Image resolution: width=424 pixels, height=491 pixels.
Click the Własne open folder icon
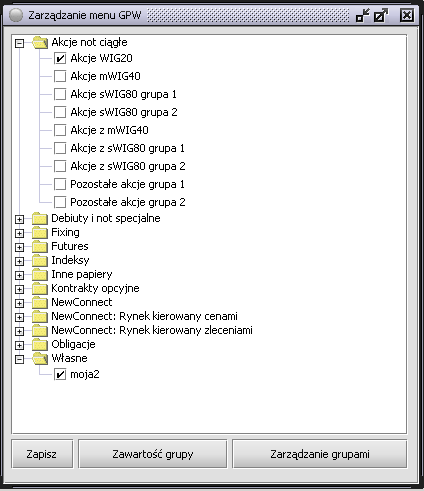coord(40,359)
